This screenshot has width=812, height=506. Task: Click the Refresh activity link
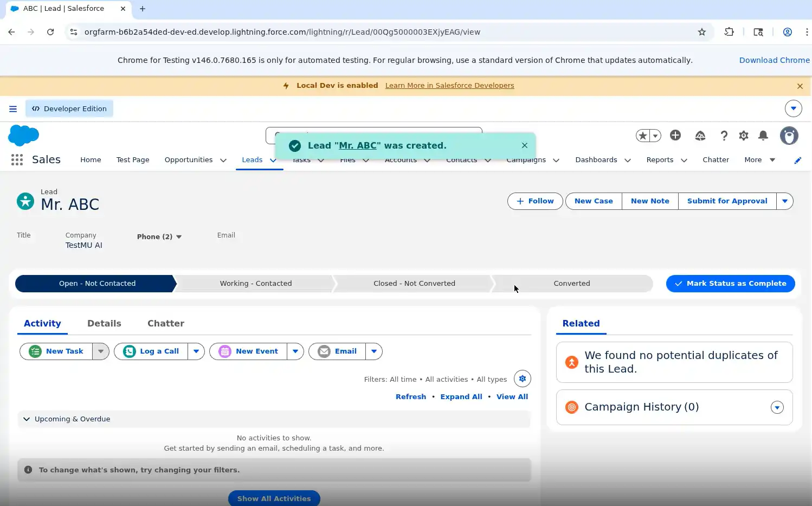(x=411, y=397)
